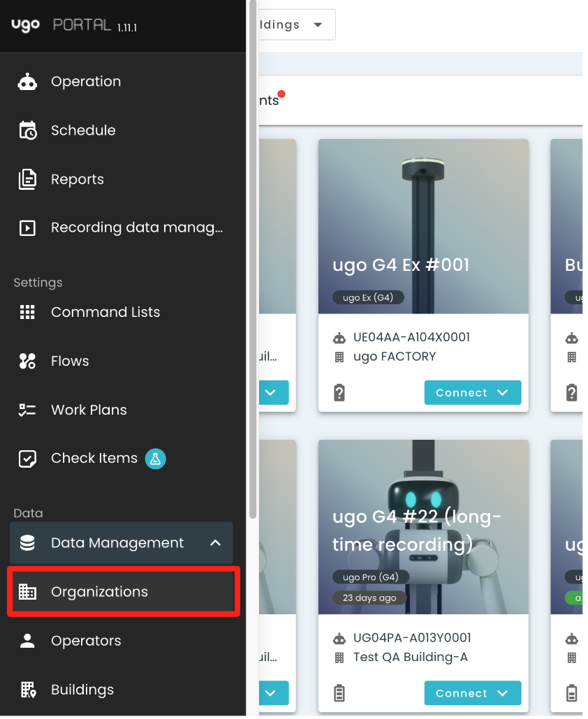Click the ugo Pro (G4) tag

coord(371,577)
